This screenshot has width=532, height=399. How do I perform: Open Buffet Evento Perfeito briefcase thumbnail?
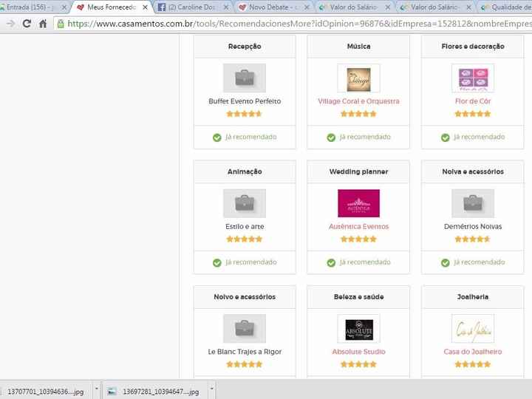(245, 78)
